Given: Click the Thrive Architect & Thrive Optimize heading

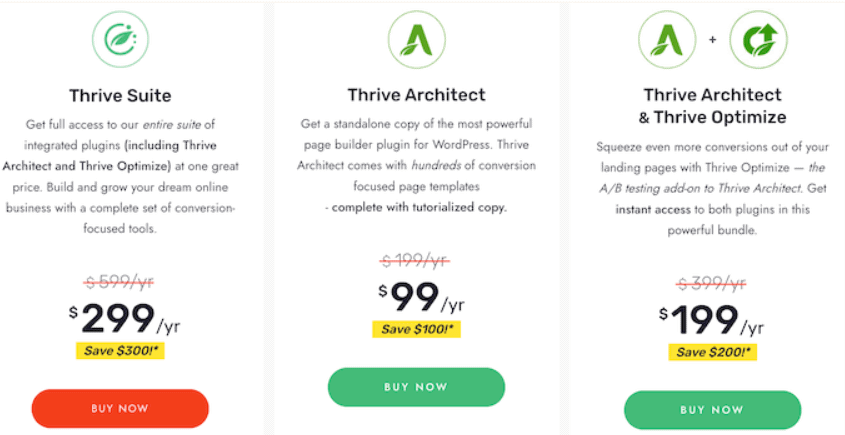Looking at the screenshot, I should pyautogui.click(x=712, y=106).
